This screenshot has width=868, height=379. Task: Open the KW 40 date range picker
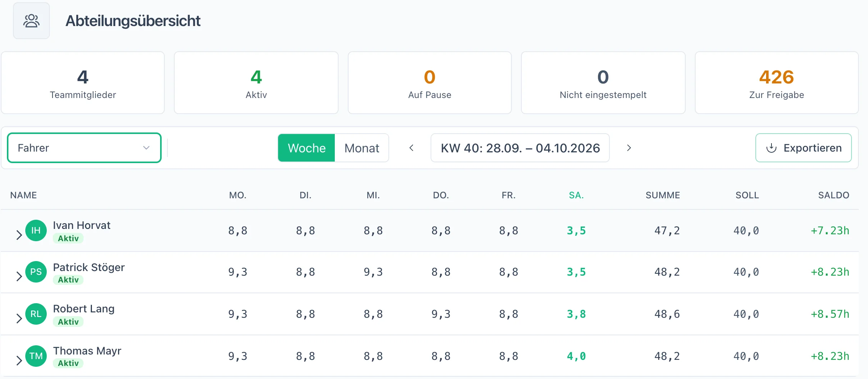(520, 148)
